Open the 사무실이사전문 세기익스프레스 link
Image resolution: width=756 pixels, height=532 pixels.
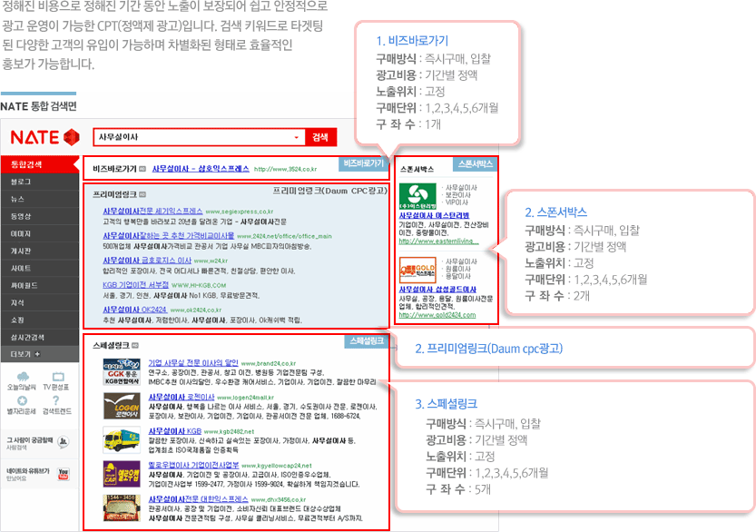pos(152,212)
